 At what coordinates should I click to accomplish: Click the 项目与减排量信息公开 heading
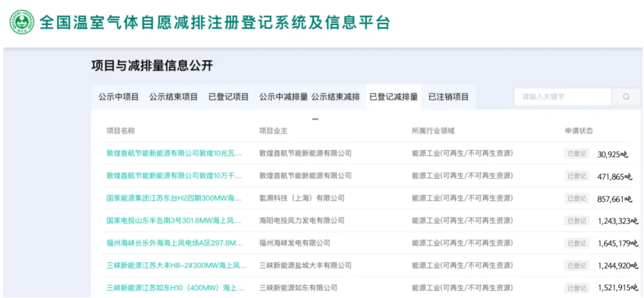pos(152,66)
